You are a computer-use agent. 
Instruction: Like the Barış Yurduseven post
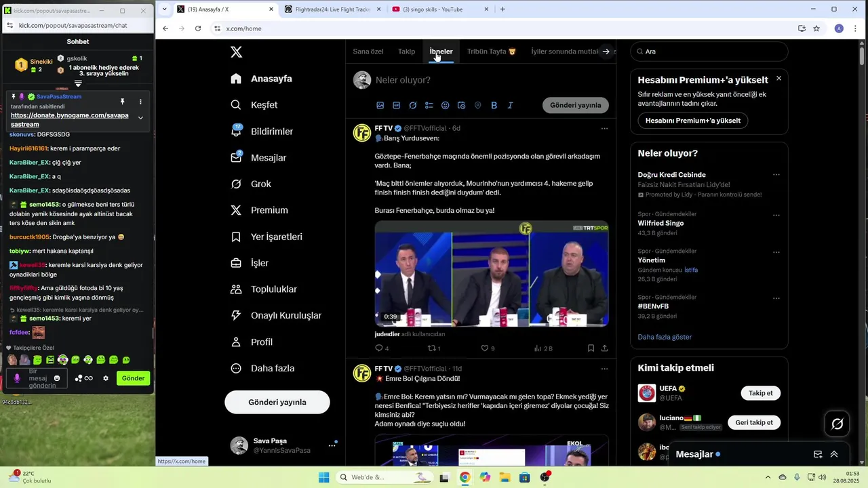(488, 348)
